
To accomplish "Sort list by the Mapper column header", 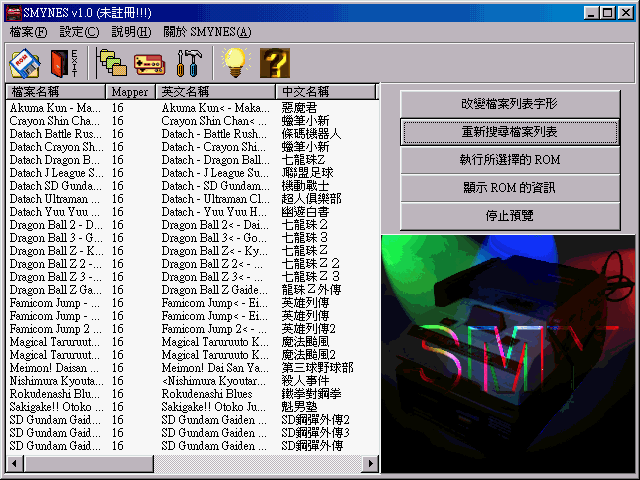I will click(x=130, y=92).
